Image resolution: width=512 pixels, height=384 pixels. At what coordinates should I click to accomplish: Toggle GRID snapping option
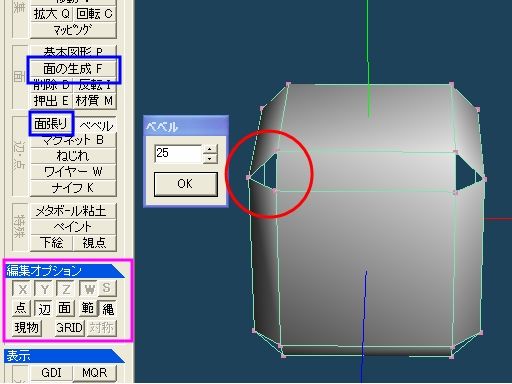(x=70, y=328)
